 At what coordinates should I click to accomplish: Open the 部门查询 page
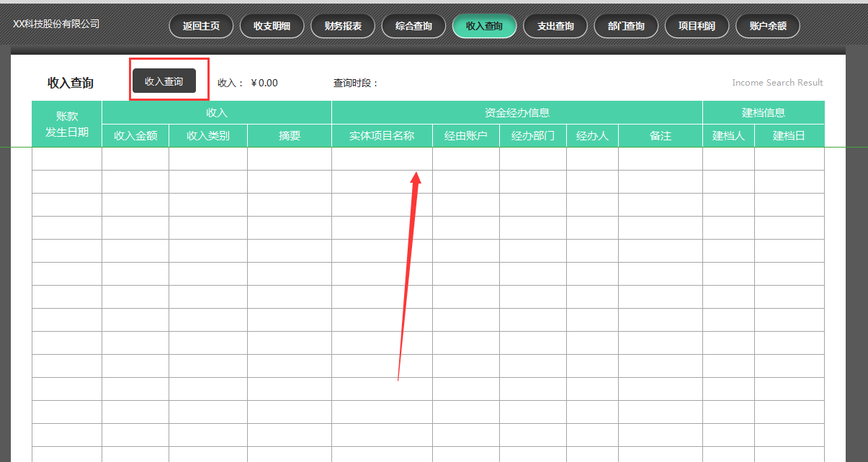pyautogui.click(x=626, y=25)
